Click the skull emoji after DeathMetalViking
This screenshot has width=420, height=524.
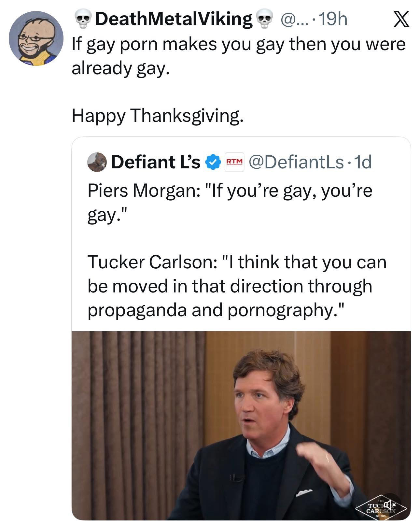[x=265, y=20]
